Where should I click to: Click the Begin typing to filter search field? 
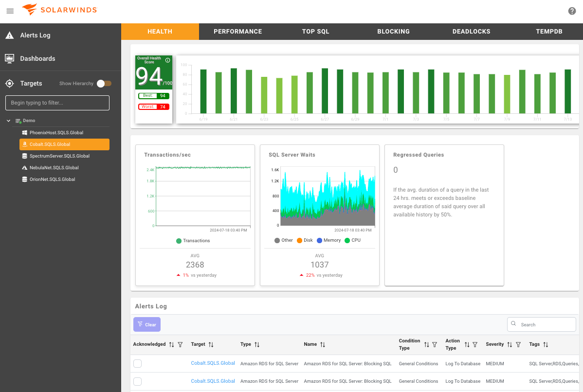tap(57, 103)
